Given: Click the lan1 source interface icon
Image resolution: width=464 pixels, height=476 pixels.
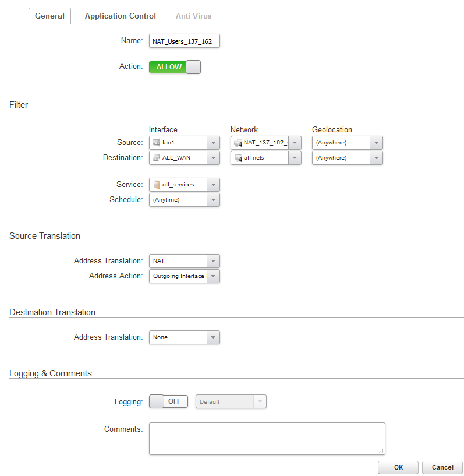Looking at the screenshot, I should pos(156,143).
